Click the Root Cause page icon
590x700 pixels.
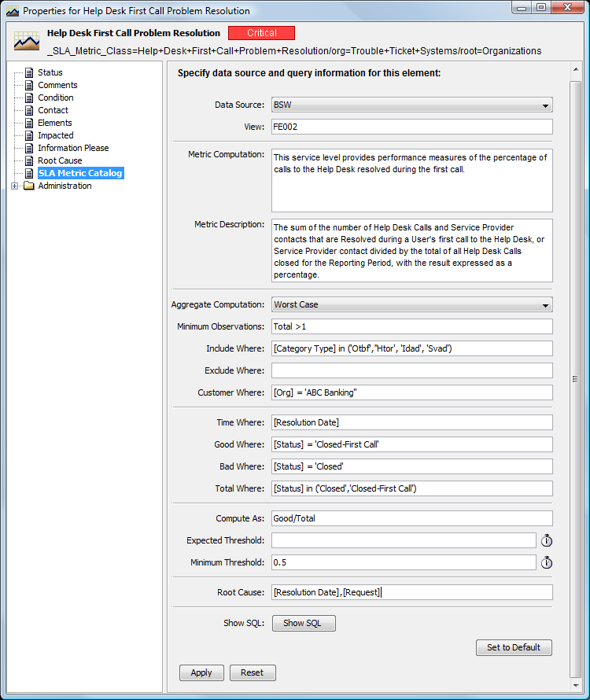click(x=29, y=160)
